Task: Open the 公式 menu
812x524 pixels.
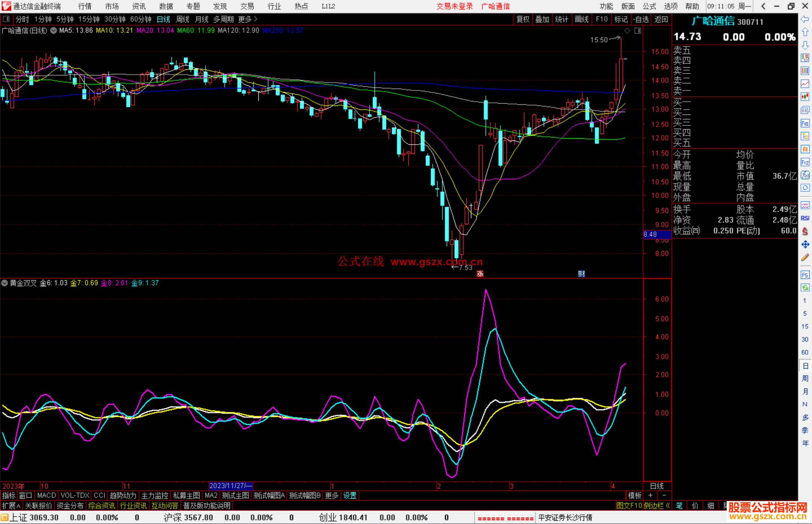Action: pyautogui.click(x=649, y=6)
